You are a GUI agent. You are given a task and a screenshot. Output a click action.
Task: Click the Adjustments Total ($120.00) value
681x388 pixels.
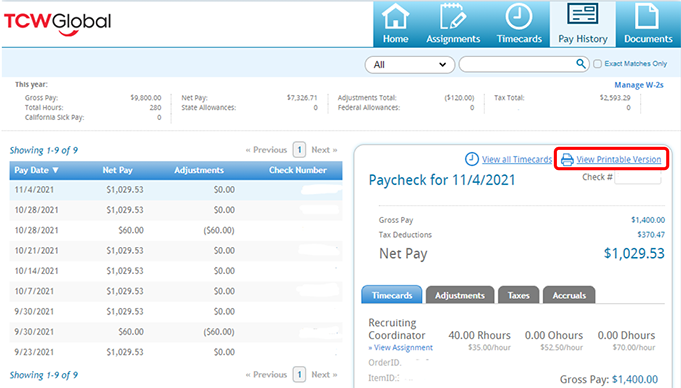(460, 98)
